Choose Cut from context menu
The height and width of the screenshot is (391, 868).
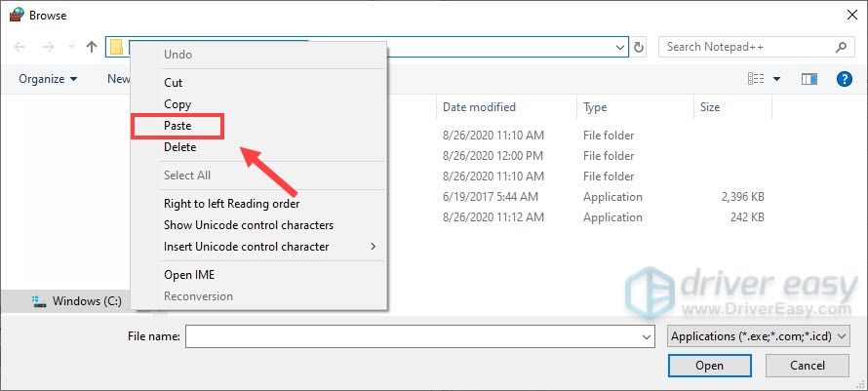pos(259,83)
